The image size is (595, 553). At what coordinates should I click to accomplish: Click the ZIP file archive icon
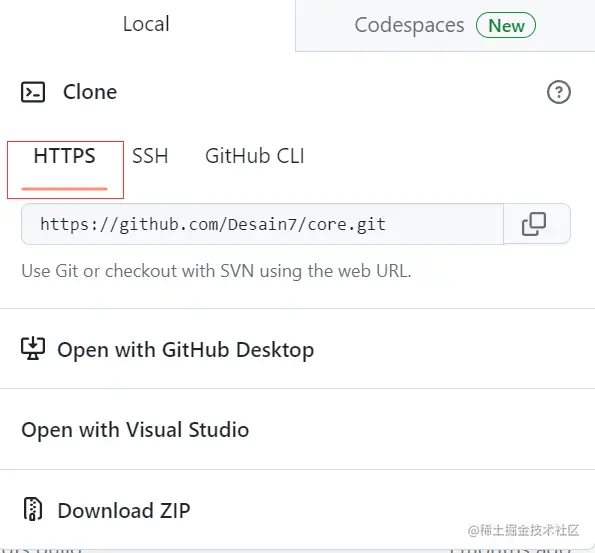(33, 509)
